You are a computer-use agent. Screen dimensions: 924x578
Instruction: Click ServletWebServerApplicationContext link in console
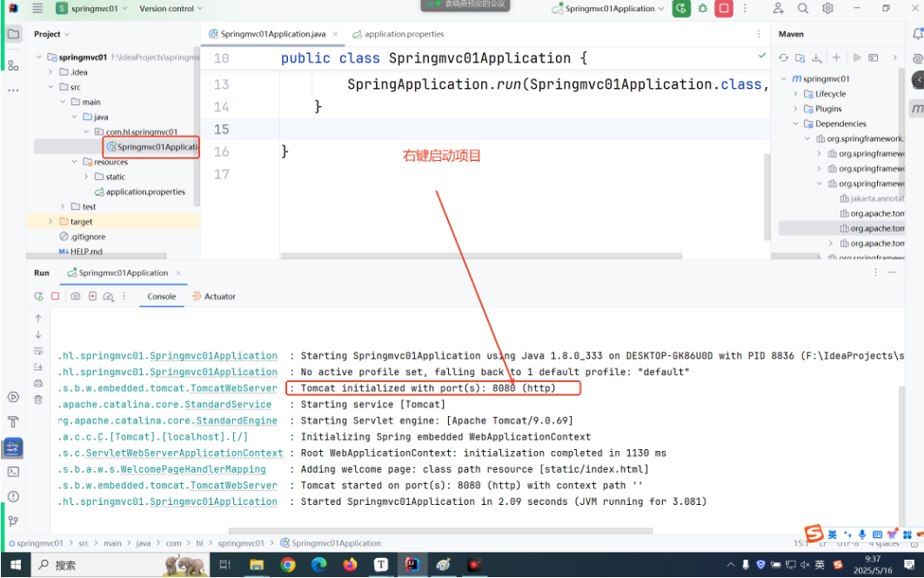pos(184,453)
